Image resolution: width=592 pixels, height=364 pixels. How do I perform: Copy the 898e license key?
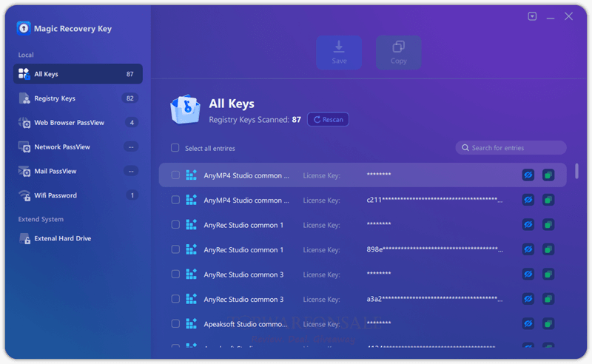coord(548,249)
